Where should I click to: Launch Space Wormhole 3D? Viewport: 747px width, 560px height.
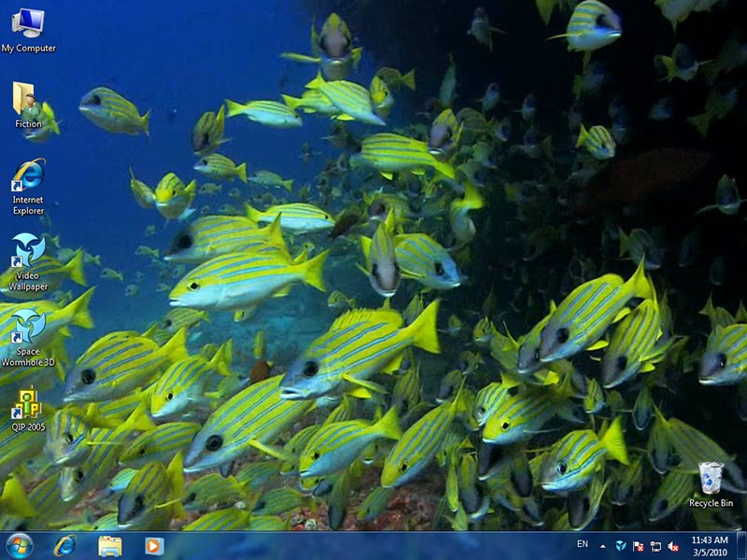tap(29, 327)
